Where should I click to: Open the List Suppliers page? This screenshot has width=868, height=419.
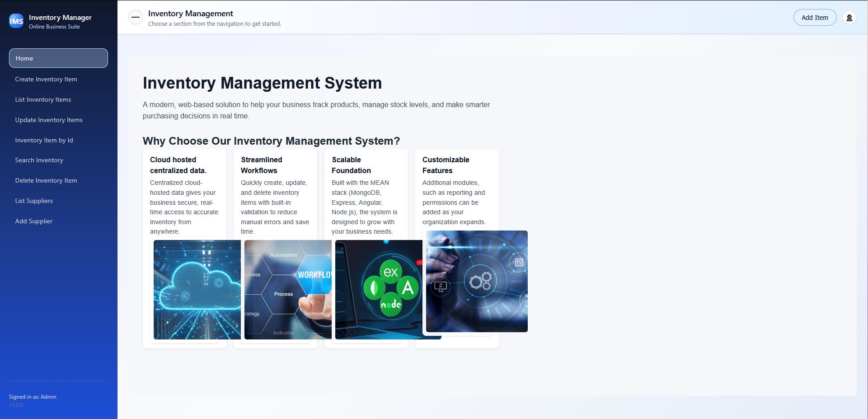tap(34, 200)
